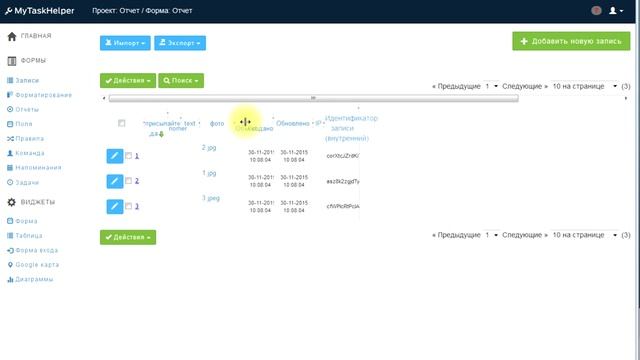Viewport: 640px width, 360px height.
Task: Toggle the select-all checkbox in header
Action: click(122, 123)
